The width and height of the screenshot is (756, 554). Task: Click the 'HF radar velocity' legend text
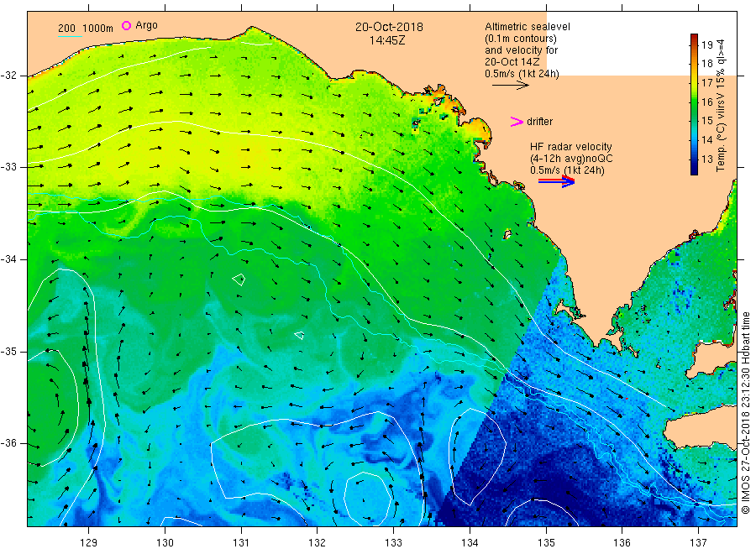click(571, 147)
